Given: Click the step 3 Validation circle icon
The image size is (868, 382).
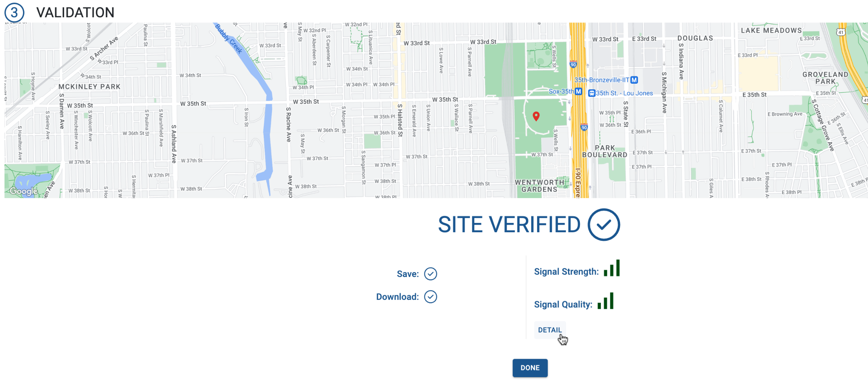Looking at the screenshot, I should pyautogui.click(x=14, y=12).
